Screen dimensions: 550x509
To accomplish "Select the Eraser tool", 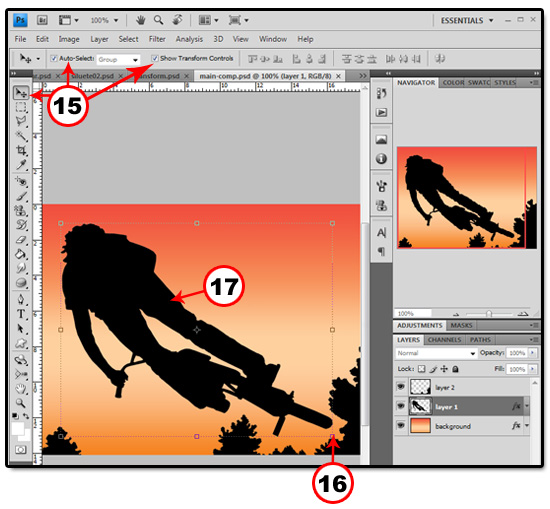I will click(x=21, y=240).
